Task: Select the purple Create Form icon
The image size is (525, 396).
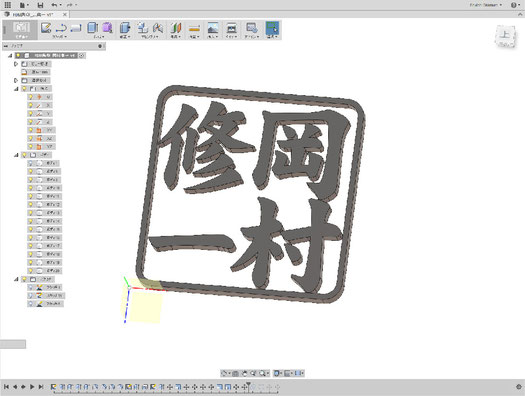Action: click(x=107, y=28)
